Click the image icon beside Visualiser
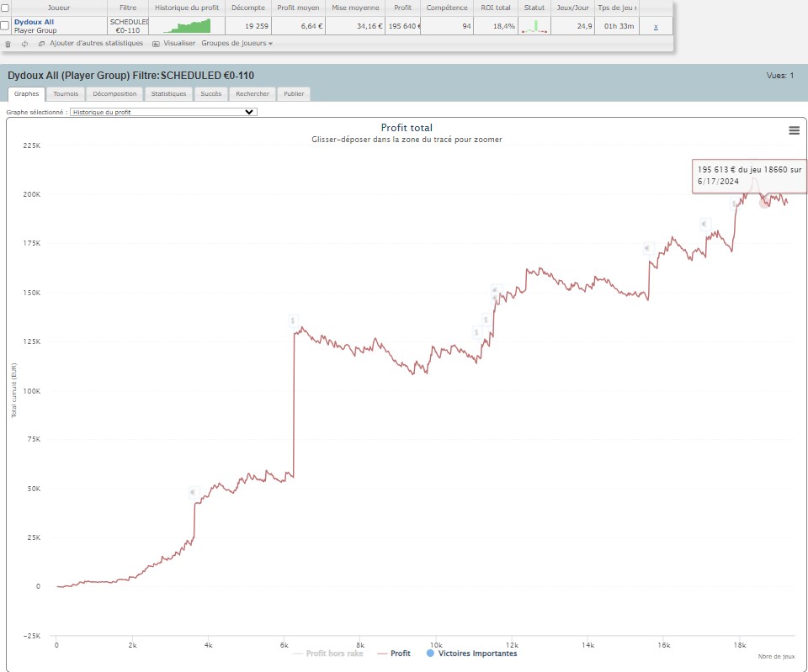This screenshot has width=808, height=672. [157, 44]
